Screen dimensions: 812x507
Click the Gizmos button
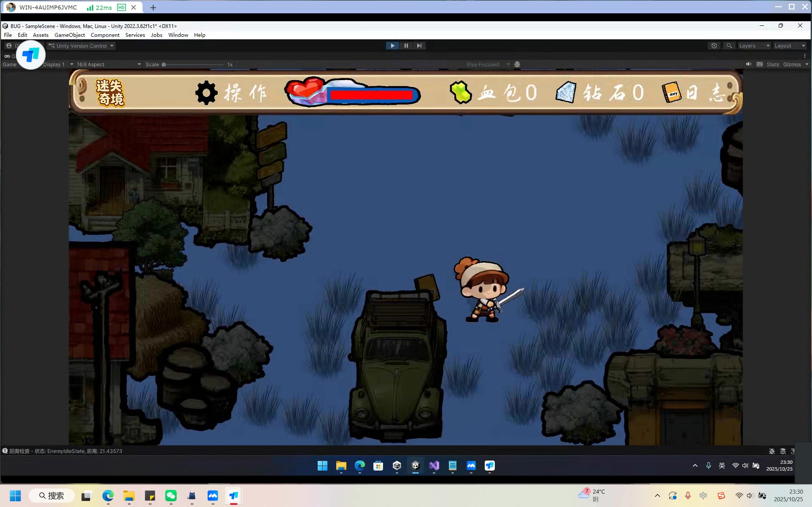click(792, 64)
